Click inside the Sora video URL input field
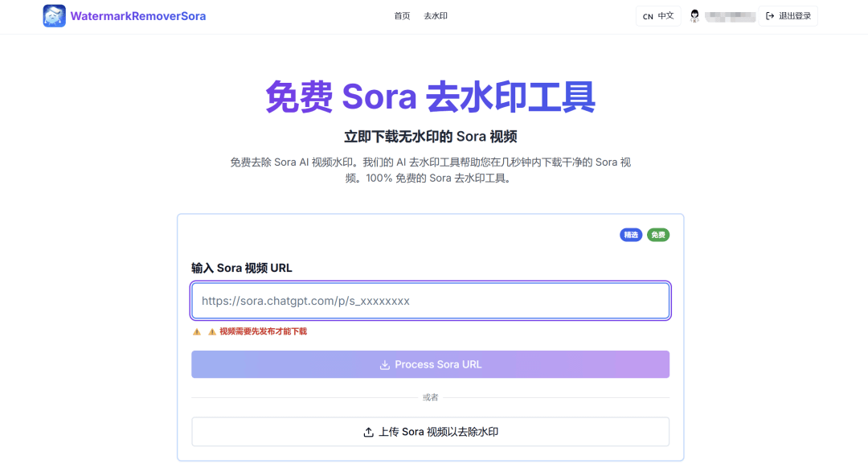 [430, 300]
